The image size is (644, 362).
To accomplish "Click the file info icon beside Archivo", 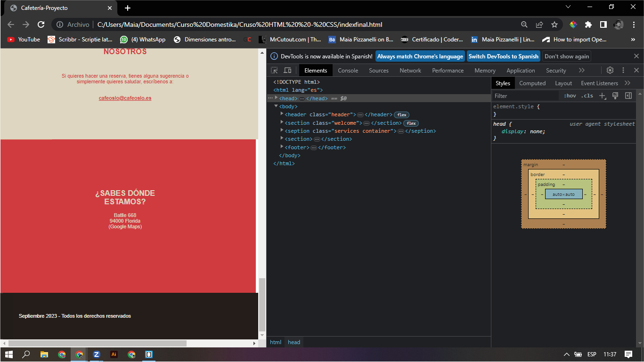I will (x=60, y=24).
